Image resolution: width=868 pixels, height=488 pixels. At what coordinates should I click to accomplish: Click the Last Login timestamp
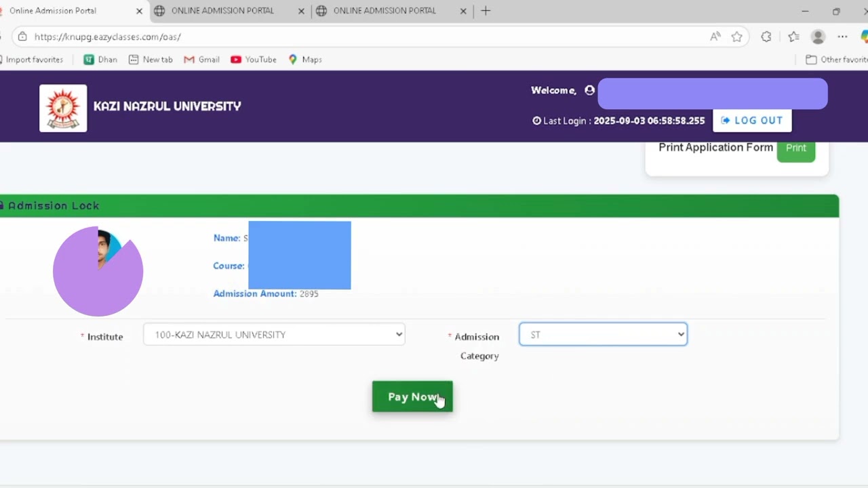click(x=649, y=121)
